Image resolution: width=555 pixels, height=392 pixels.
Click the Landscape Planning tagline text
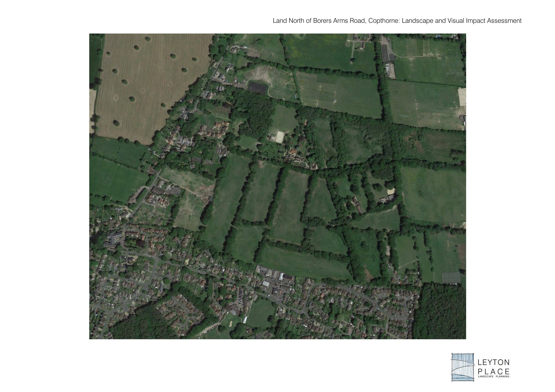tap(494, 377)
